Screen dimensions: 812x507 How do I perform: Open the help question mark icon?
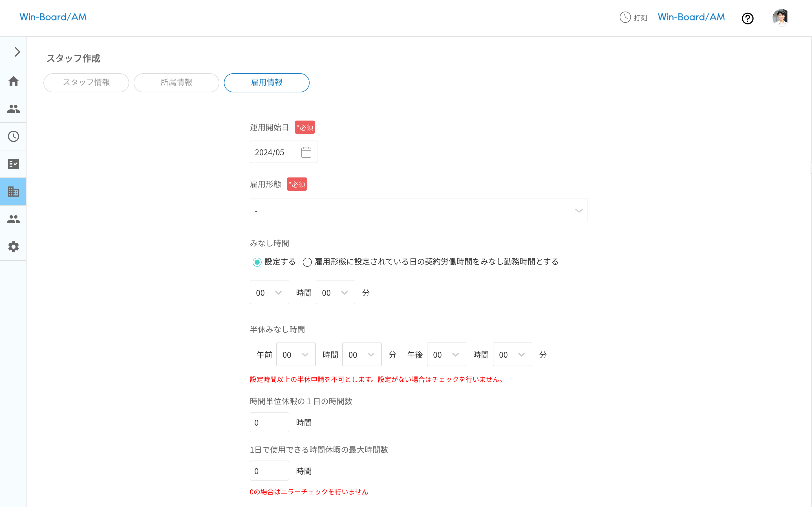coord(748,18)
